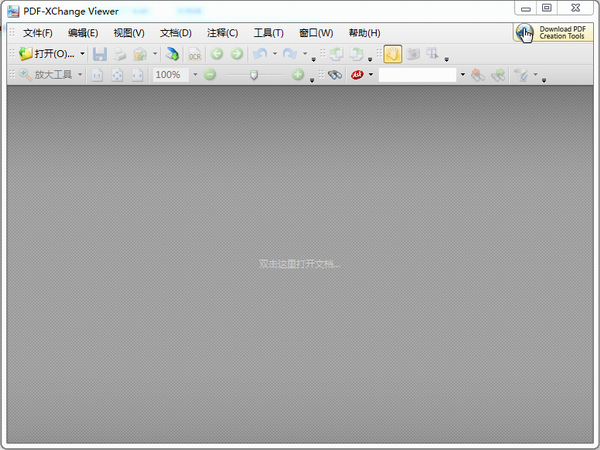Expand the search options funnel dropdown arrow
The image size is (600, 450).
pos(535,74)
